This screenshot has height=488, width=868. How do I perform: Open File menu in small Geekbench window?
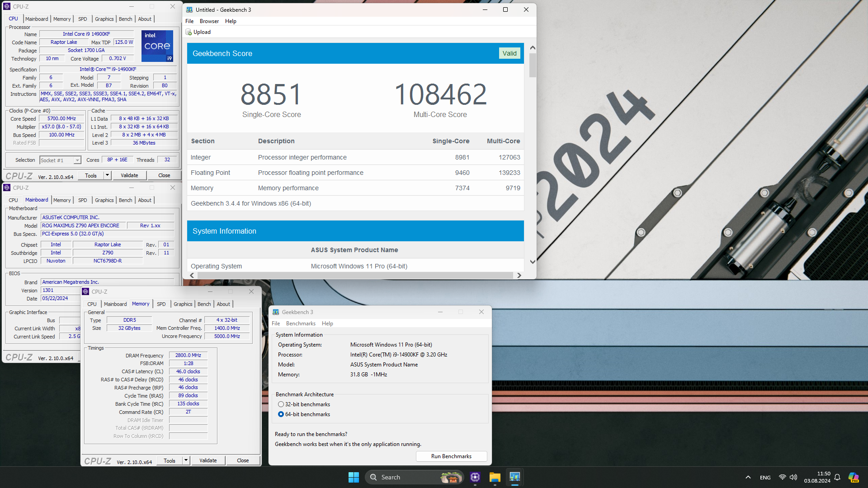tap(276, 324)
